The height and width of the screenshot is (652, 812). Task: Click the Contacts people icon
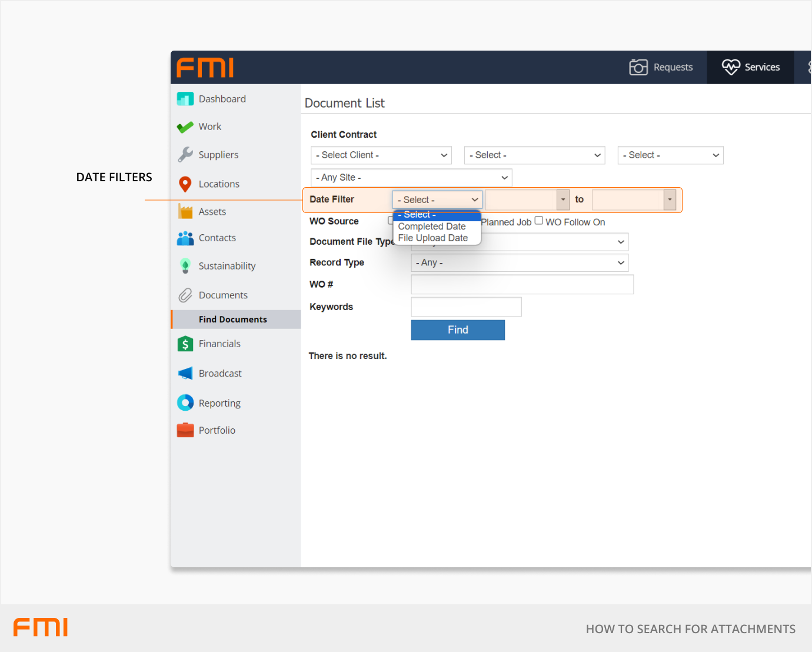[185, 238]
